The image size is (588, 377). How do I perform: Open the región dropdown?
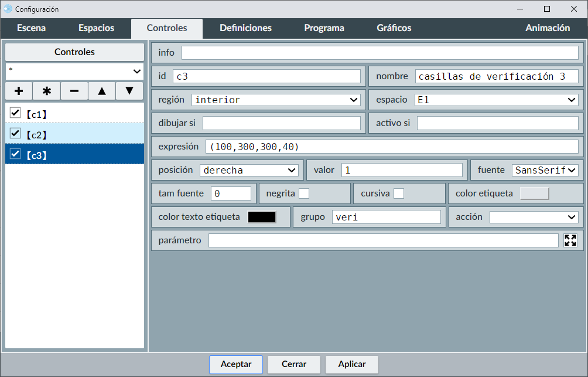click(x=276, y=100)
